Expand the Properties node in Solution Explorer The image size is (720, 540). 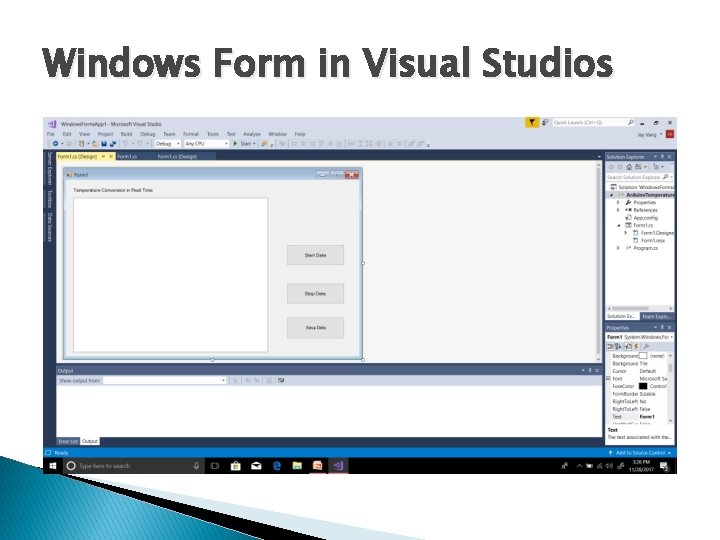(x=619, y=202)
